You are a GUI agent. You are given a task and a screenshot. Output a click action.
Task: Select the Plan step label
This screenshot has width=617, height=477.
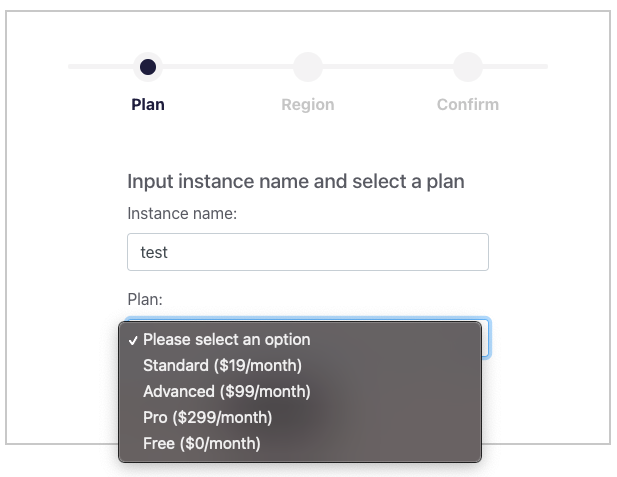tap(148, 105)
